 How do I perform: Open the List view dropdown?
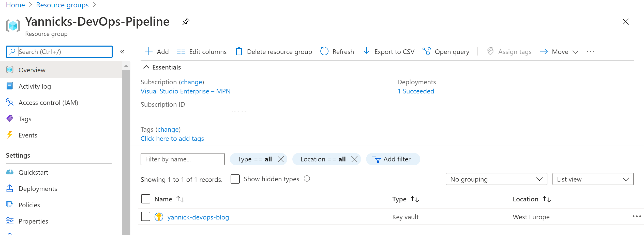593,179
